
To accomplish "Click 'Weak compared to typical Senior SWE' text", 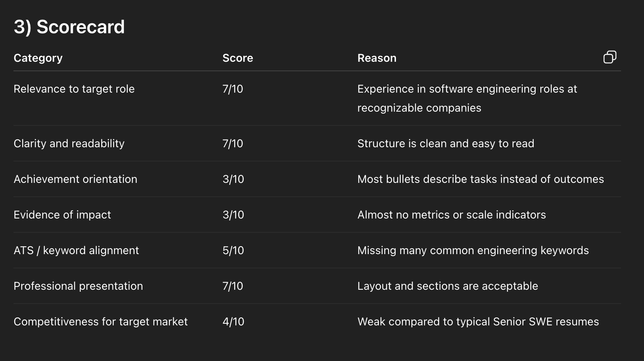I will click(478, 322).
